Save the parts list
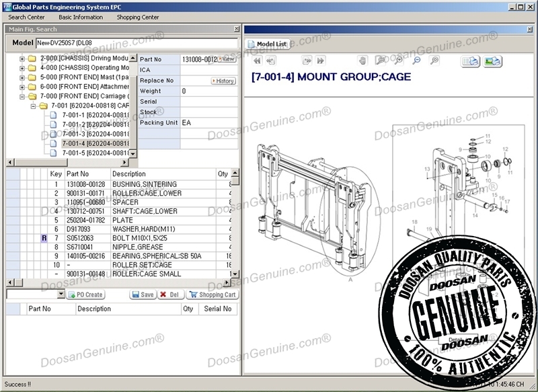The image size is (538, 392). [143, 295]
